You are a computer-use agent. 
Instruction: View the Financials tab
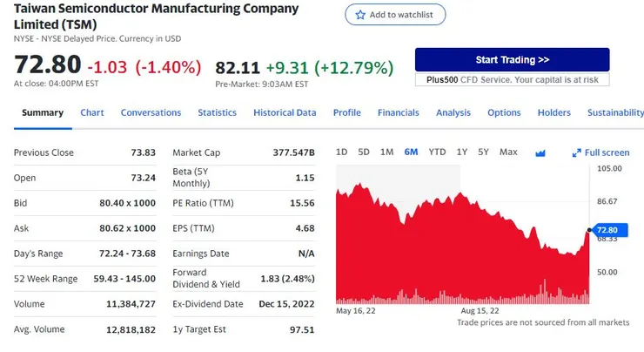[398, 112]
